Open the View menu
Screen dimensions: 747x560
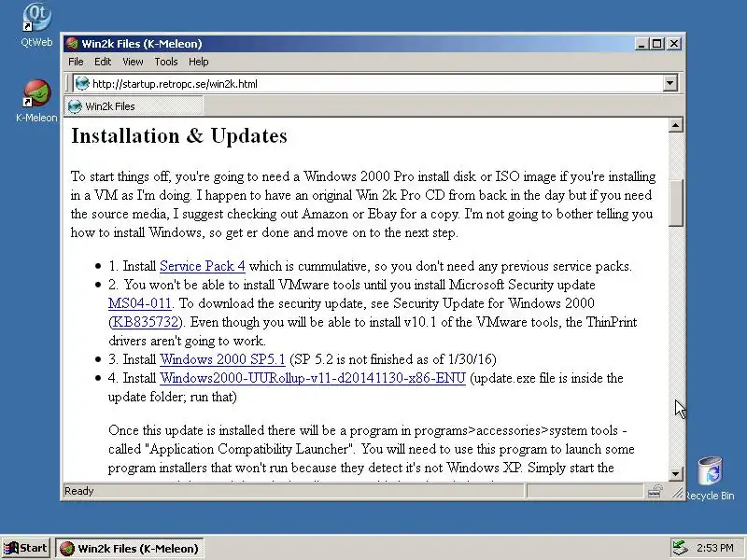pos(133,62)
